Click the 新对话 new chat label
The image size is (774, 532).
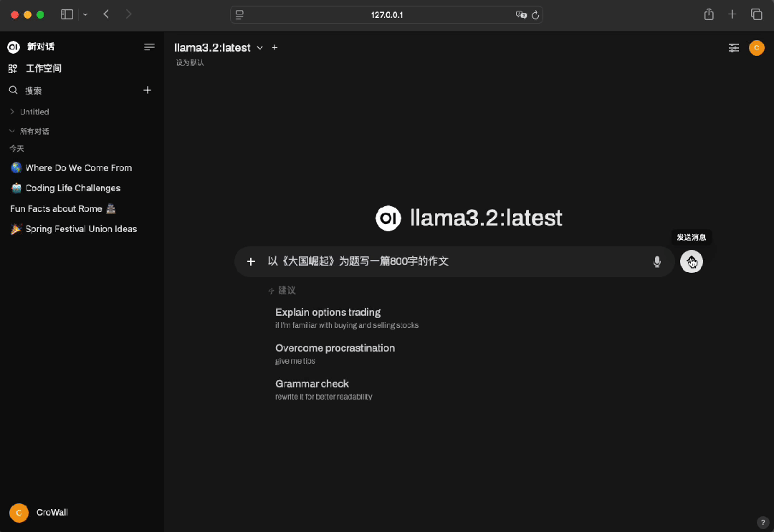[40, 47]
